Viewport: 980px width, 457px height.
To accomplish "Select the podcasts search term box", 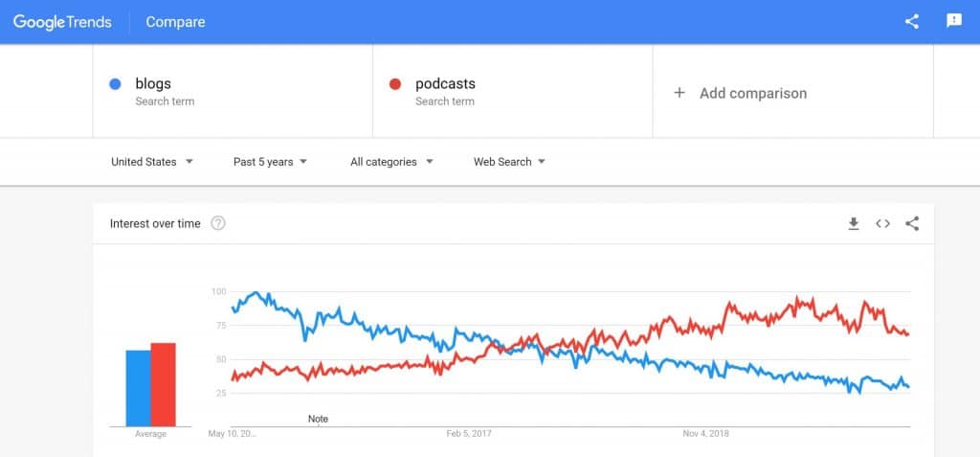I will [512, 91].
